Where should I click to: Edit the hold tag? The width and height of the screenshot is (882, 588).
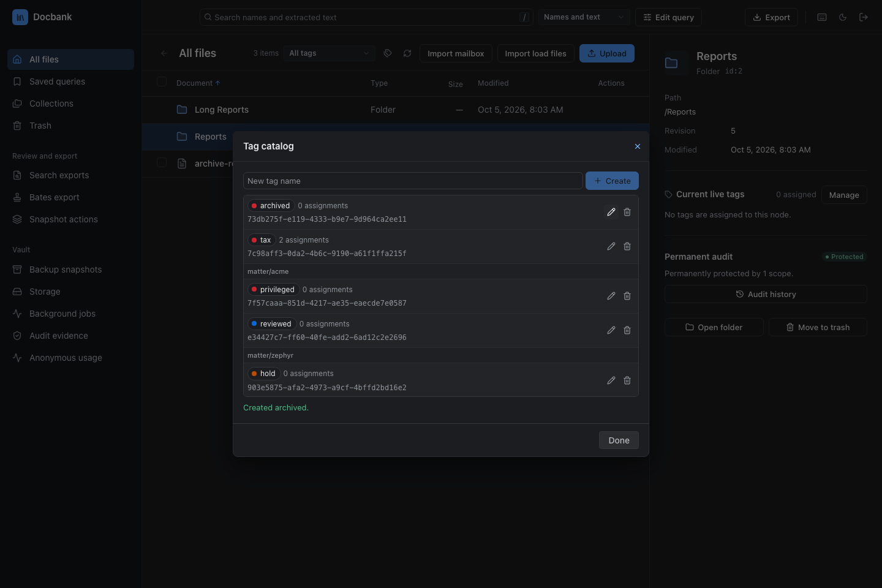(x=611, y=380)
